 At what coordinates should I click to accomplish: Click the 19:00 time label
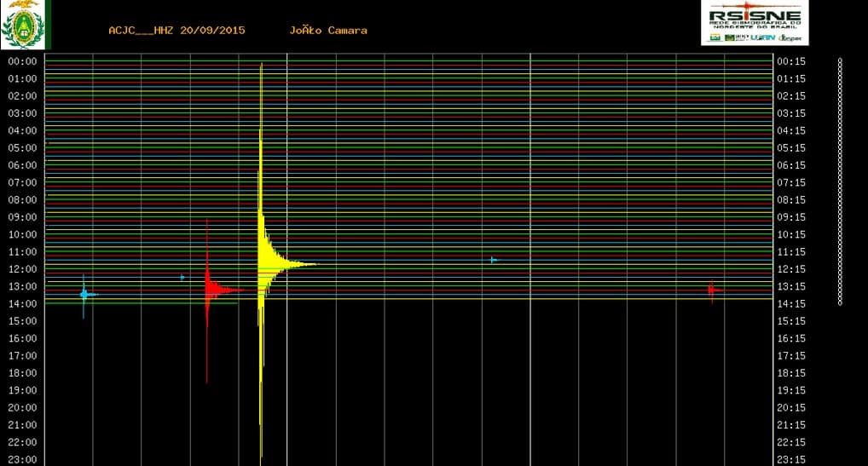[x=23, y=390]
